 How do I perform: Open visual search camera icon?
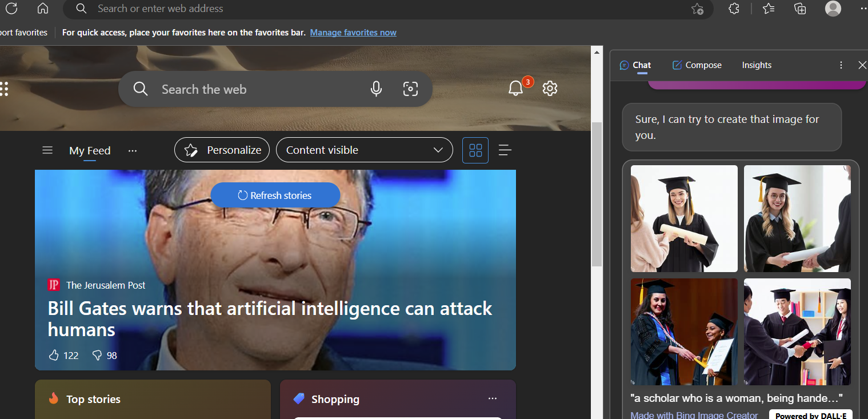(x=410, y=89)
